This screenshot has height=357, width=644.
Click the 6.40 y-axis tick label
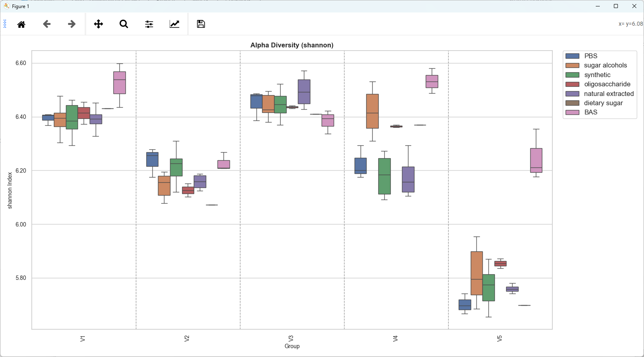pyautogui.click(x=21, y=117)
